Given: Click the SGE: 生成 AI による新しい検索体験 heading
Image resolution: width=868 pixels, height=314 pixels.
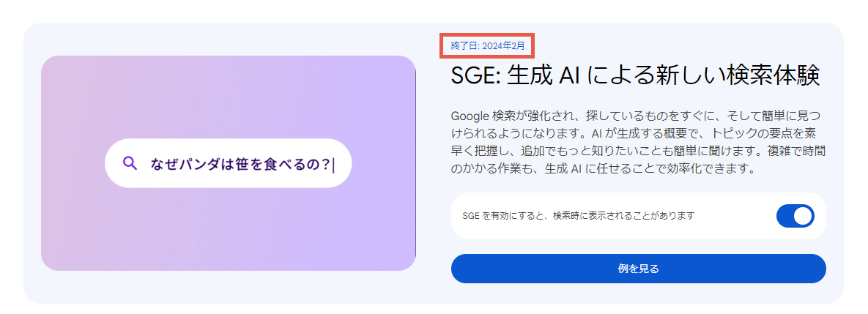Looking at the screenshot, I should [x=635, y=75].
